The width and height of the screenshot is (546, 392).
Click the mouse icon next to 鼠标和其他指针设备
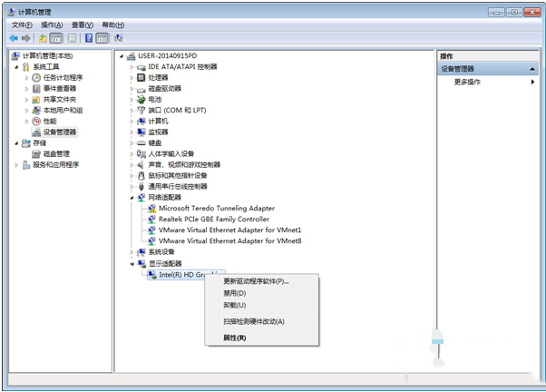(x=141, y=176)
